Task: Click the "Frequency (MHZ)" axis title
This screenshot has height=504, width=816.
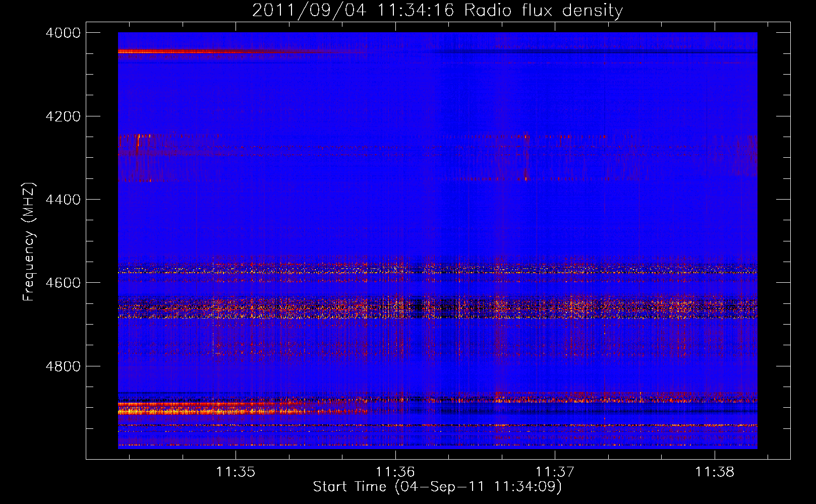Action: 29,242
